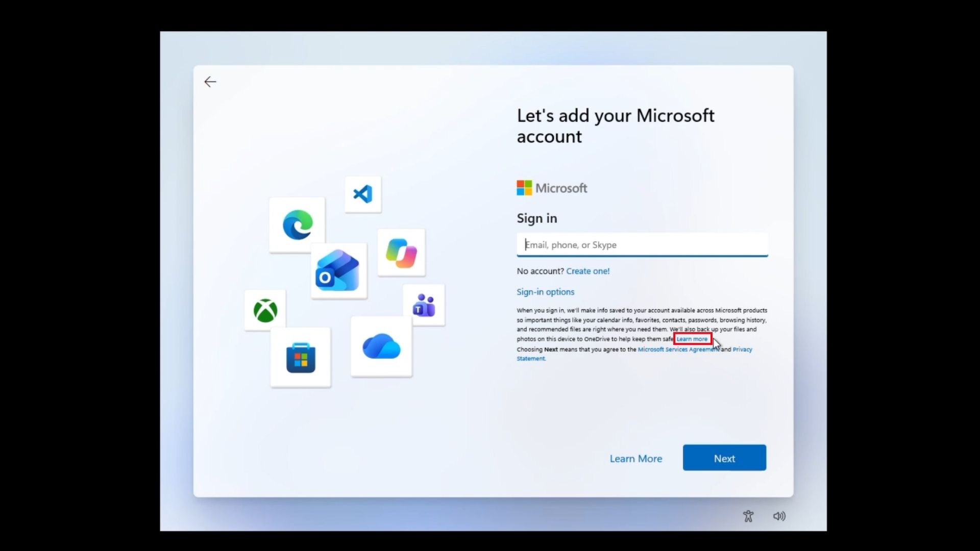Click the Next button
The width and height of the screenshot is (980, 551).
pyautogui.click(x=724, y=458)
